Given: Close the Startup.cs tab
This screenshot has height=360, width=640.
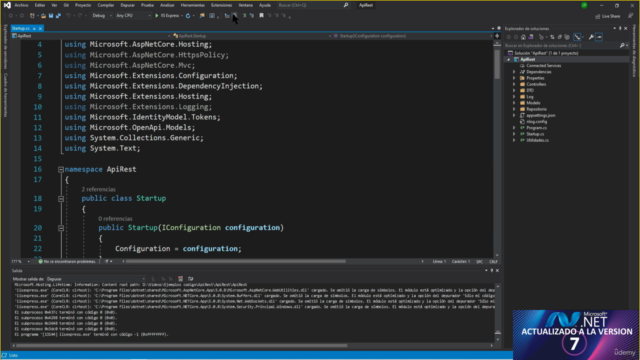Looking at the screenshot, I should (40, 29).
